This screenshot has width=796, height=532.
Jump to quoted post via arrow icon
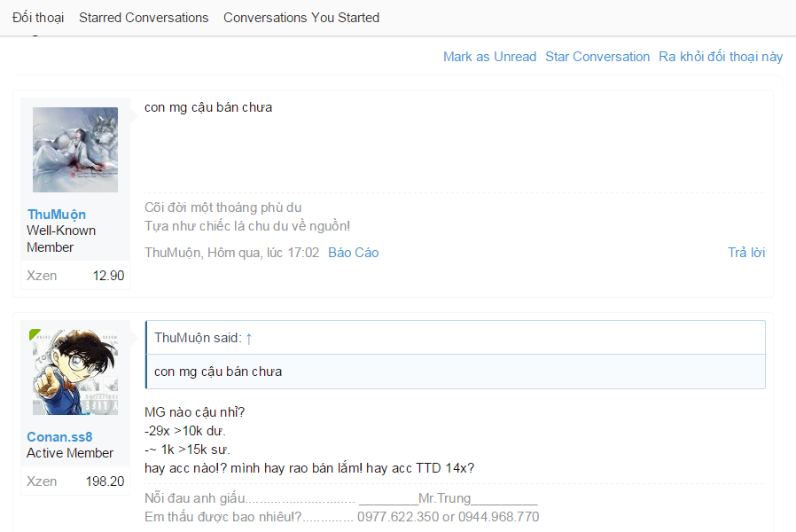click(x=249, y=339)
